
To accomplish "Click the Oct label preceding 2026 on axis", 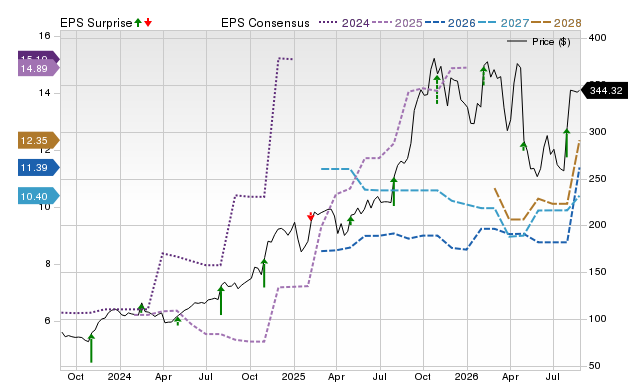I will pyautogui.click(x=422, y=376).
